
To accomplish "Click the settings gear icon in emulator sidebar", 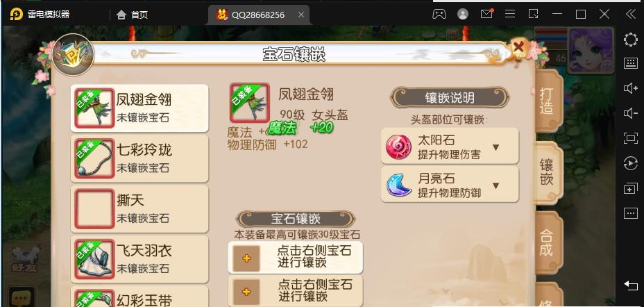I will click(630, 40).
